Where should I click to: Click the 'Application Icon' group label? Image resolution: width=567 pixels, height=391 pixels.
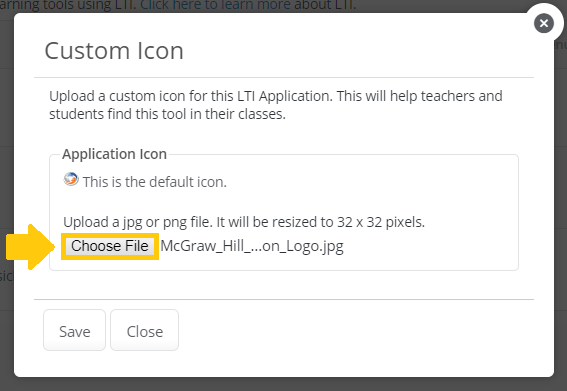coord(114,154)
